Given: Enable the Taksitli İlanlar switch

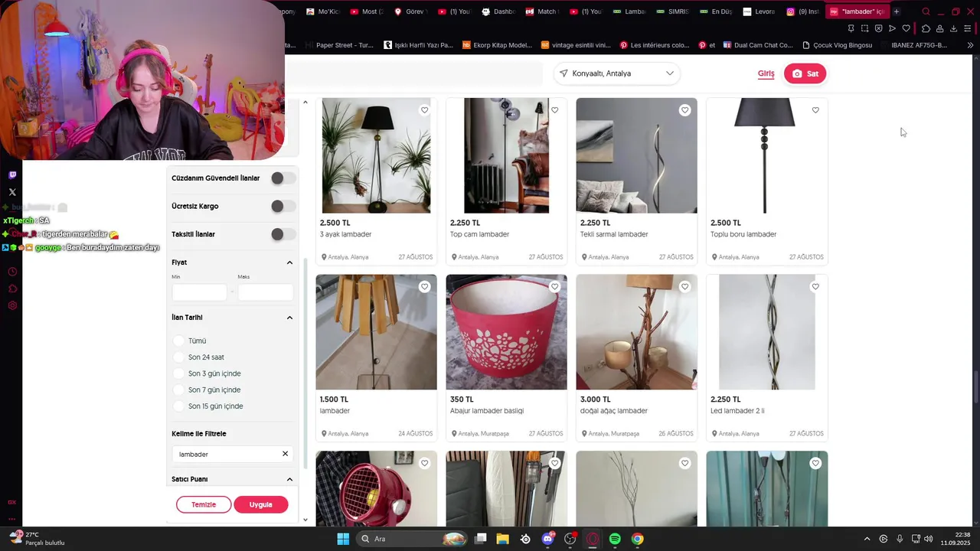Looking at the screenshot, I should tap(283, 234).
